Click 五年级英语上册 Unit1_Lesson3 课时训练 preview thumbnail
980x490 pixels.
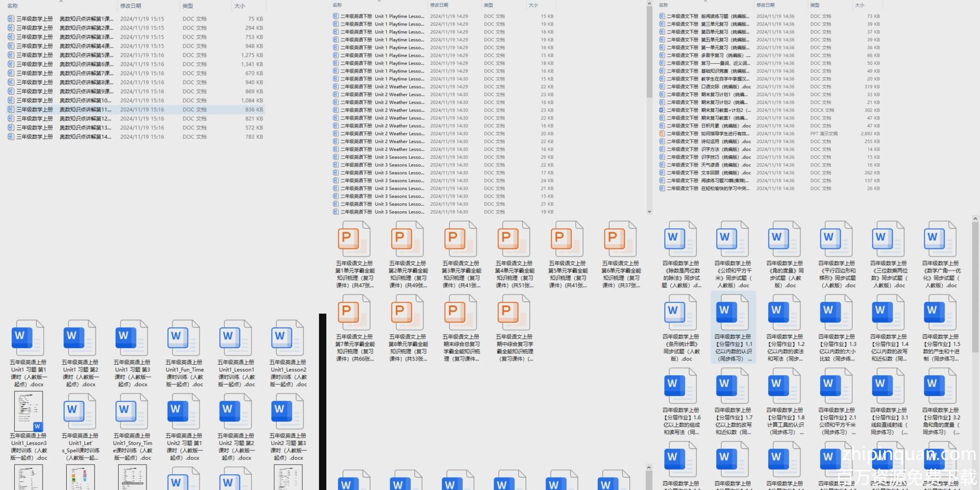pyautogui.click(x=28, y=411)
